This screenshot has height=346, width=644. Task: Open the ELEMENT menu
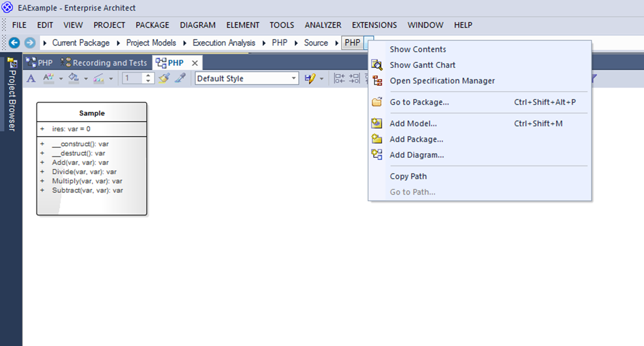click(243, 25)
